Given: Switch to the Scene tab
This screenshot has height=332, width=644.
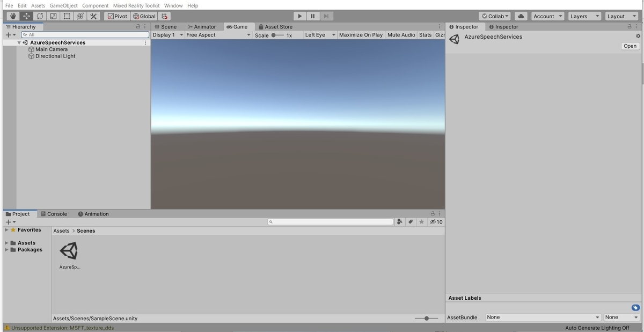Looking at the screenshot, I should [165, 26].
